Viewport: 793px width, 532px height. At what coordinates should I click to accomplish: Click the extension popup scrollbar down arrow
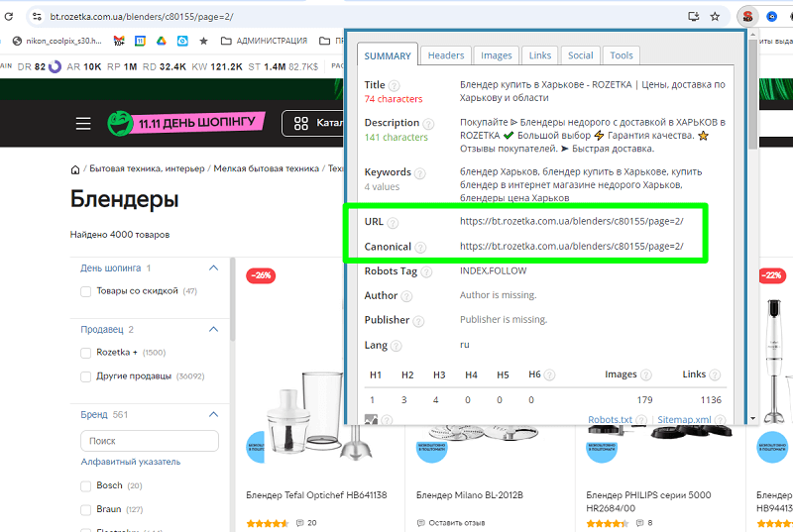[x=752, y=418]
